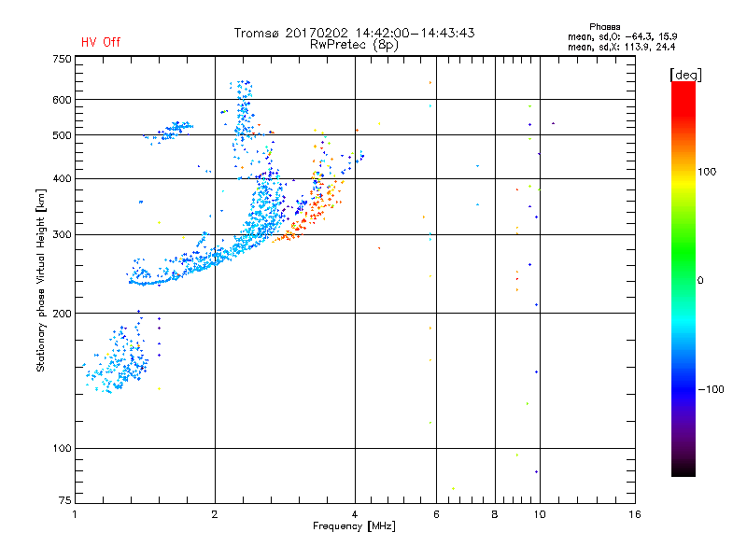Click the colorbar tick label -100

[711, 389]
